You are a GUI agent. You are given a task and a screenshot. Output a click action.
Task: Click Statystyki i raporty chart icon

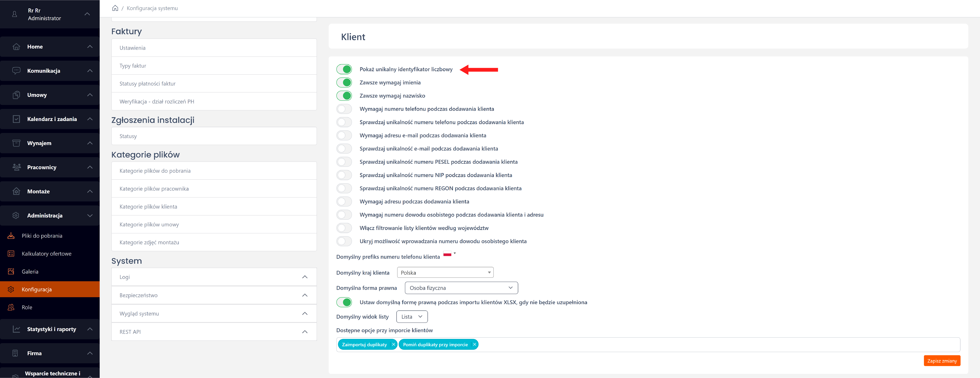pos(16,329)
